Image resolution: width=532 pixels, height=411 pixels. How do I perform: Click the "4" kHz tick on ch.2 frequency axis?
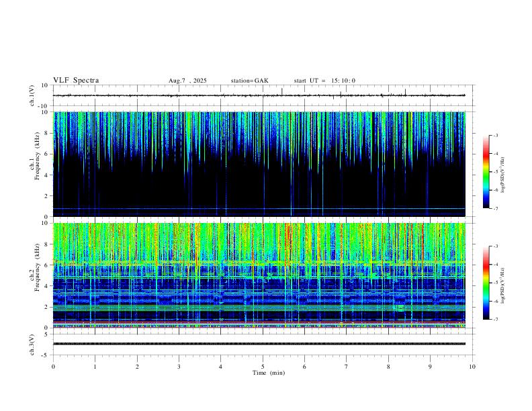(47, 286)
